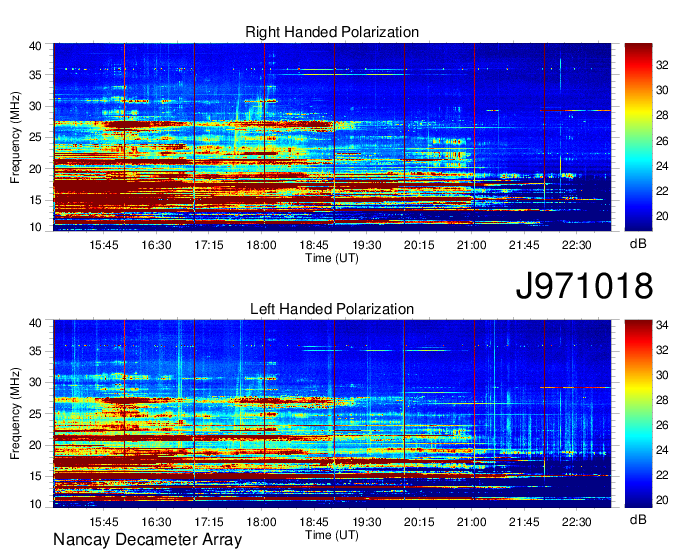The height and width of the screenshot is (552, 680).
Task: Click the 35 MHz tick on Left Handed plot
Action: pos(35,351)
